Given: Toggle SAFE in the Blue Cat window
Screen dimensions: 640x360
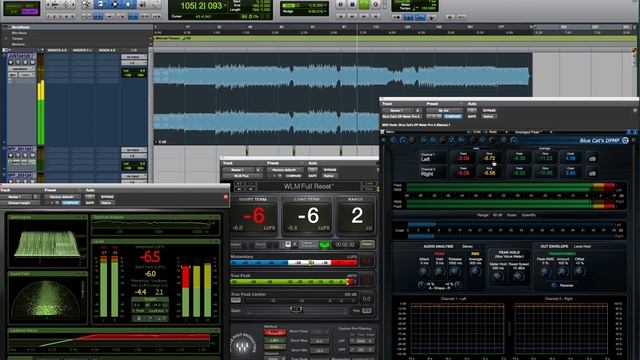Looking at the screenshot, I should [x=472, y=117].
